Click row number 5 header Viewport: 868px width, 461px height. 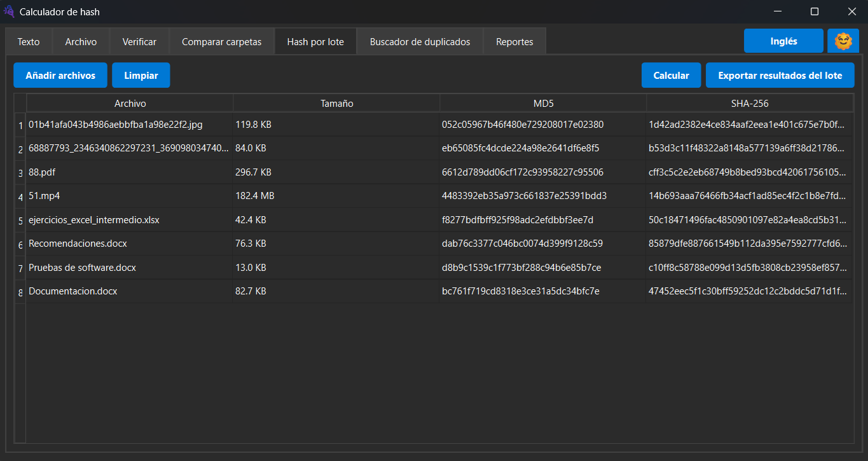click(x=20, y=221)
